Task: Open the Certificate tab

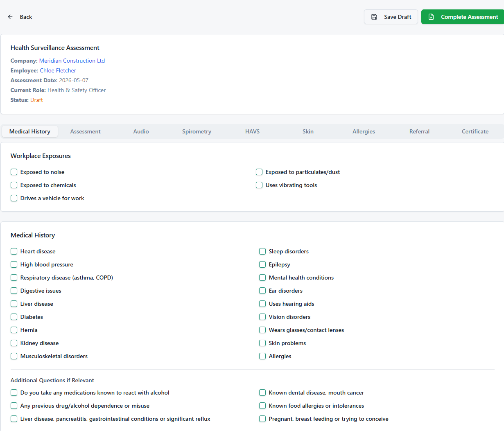Action: [475, 131]
